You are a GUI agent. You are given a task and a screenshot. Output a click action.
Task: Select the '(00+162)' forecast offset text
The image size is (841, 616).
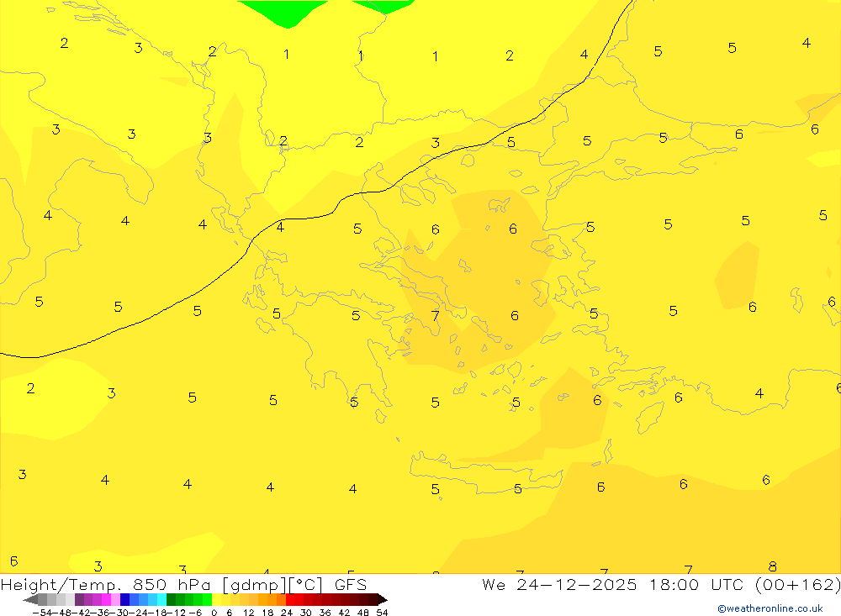pos(797,585)
